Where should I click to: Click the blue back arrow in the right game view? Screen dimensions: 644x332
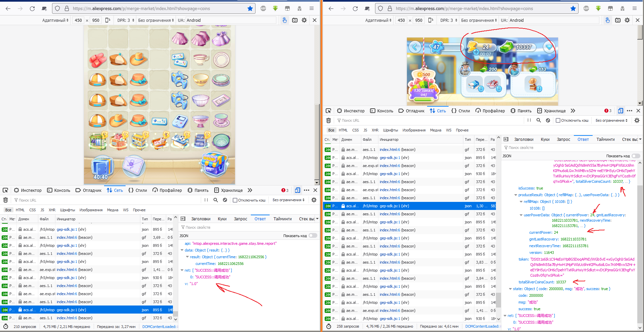click(x=415, y=47)
